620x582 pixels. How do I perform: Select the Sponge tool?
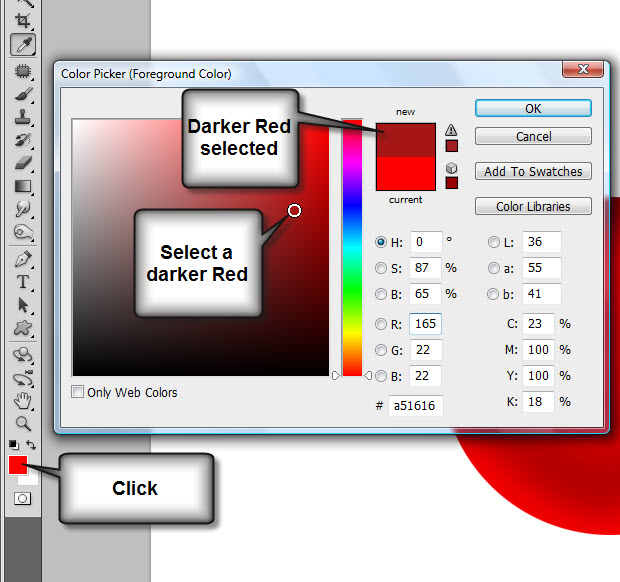[x=23, y=232]
